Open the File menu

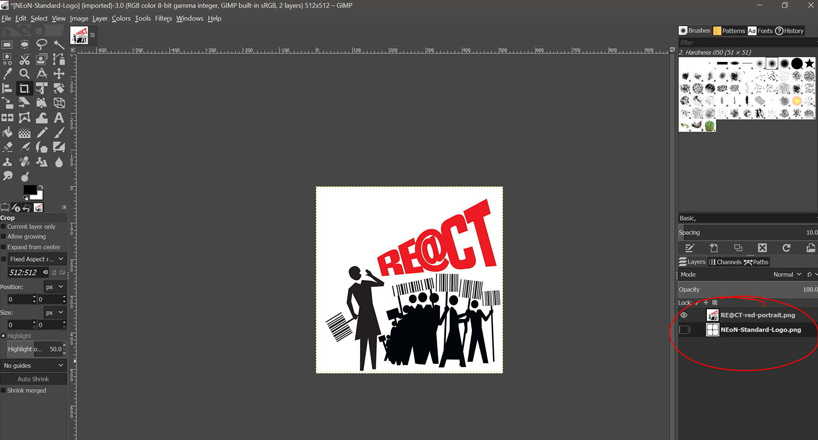pyautogui.click(x=6, y=18)
